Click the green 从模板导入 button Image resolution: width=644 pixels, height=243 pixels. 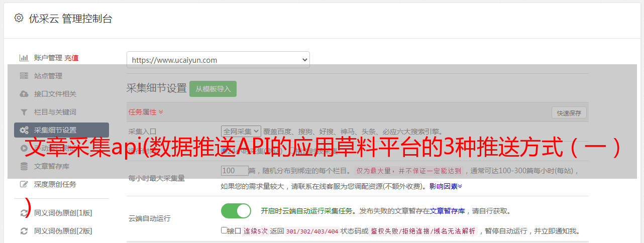click(x=213, y=89)
